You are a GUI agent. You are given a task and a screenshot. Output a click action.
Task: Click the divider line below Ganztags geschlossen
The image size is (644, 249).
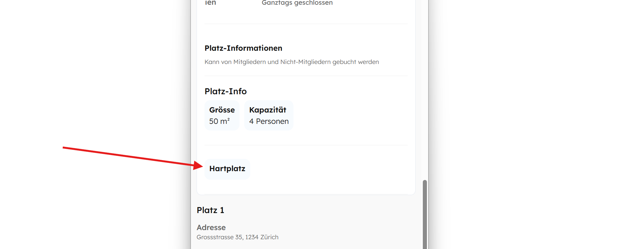pos(306,24)
